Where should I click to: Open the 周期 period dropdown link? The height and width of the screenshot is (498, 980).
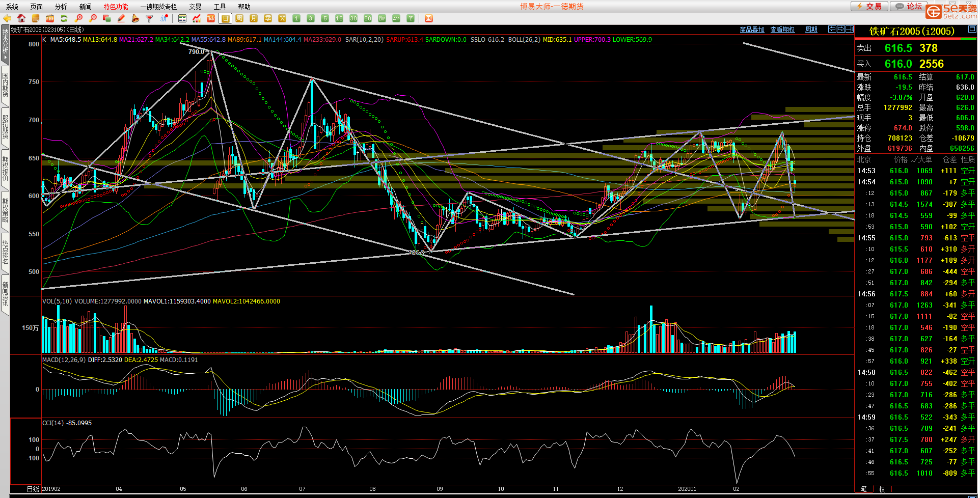click(811, 30)
